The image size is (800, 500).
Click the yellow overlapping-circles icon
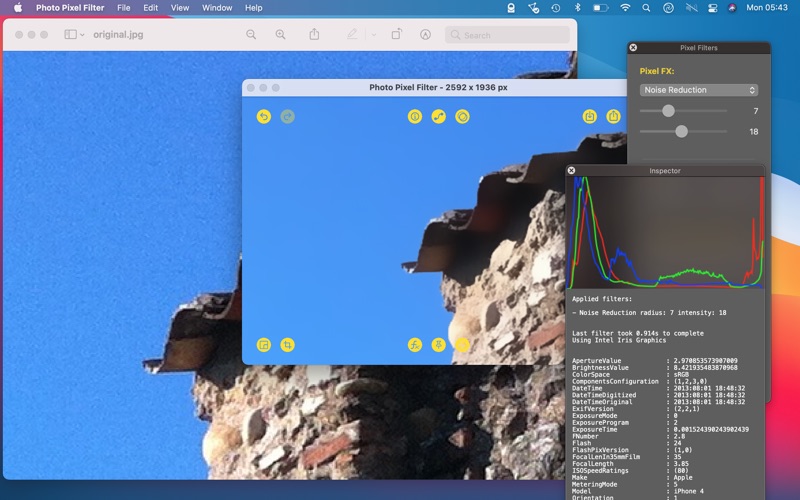462,117
